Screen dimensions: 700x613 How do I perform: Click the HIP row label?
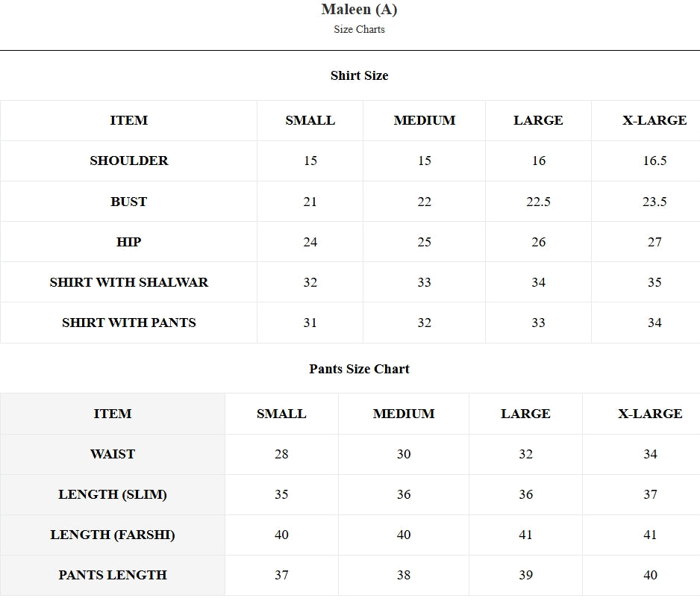pyautogui.click(x=129, y=242)
